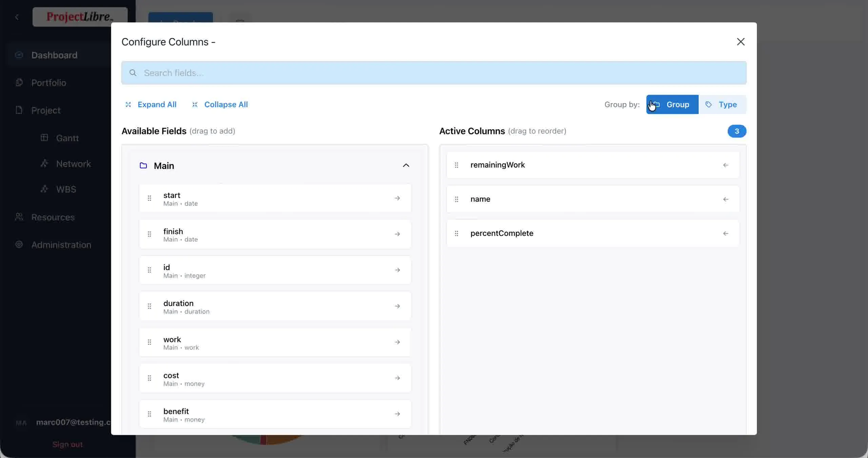Remove percentComplete column with its left arrow
Screen dimensions: 868x458
point(726,233)
